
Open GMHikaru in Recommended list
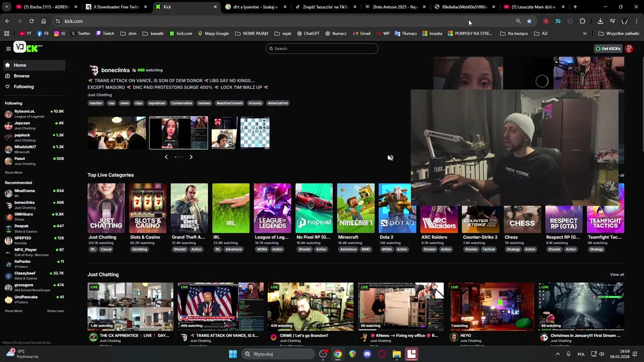point(34,217)
